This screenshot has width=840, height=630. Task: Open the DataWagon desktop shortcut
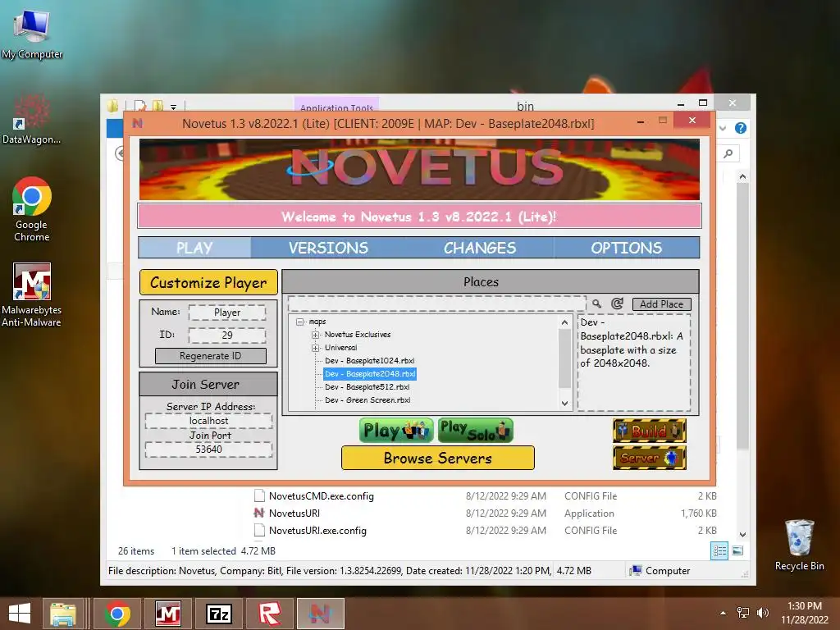[31, 119]
